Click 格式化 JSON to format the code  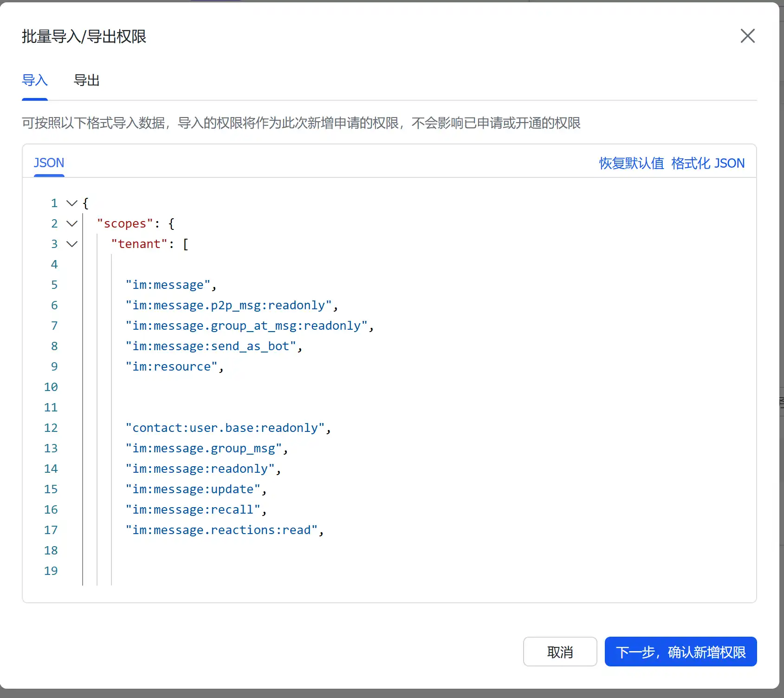click(x=707, y=163)
